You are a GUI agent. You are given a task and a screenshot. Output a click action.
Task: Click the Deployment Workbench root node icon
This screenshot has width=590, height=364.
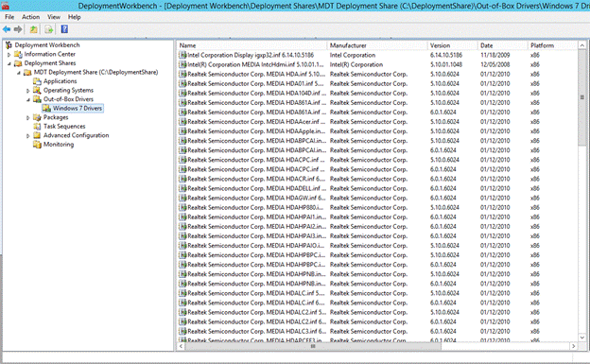click(9, 45)
